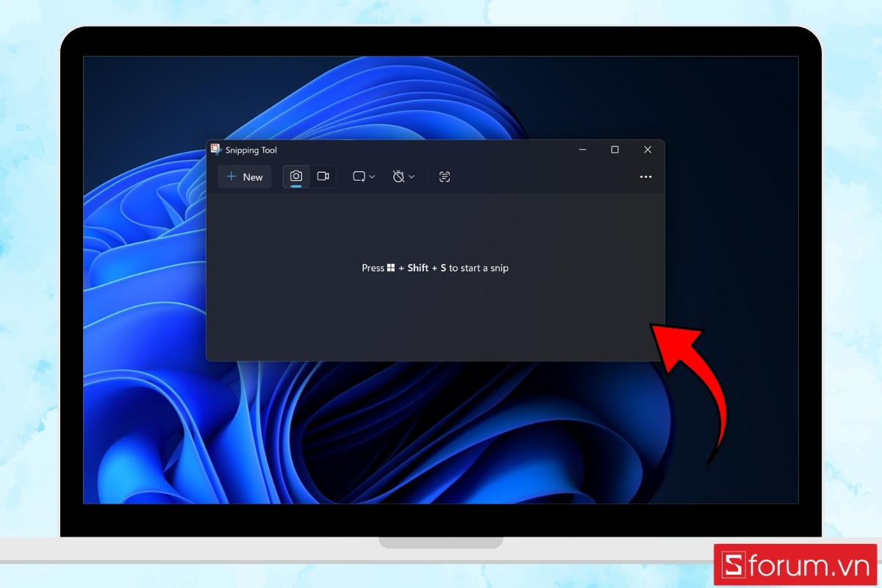Viewport: 882px width, 588px height.
Task: Switch to Record video mode
Action: click(x=323, y=176)
